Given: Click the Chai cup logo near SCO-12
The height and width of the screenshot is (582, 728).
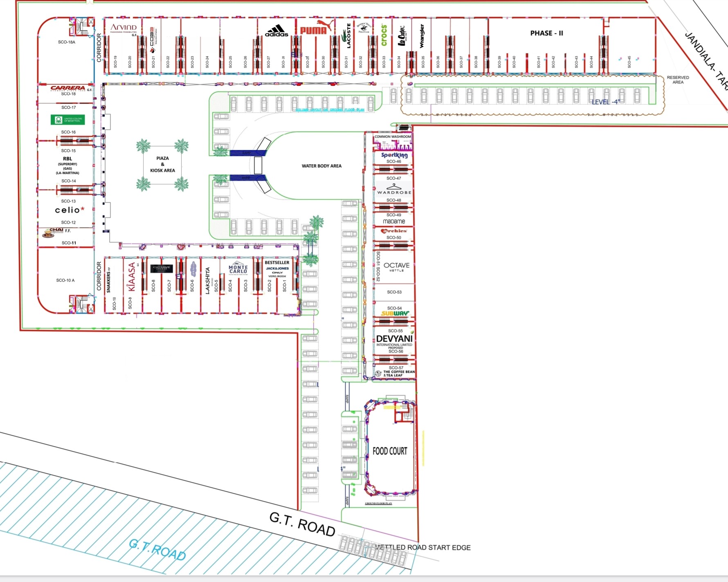Looking at the screenshot, I should [52, 232].
